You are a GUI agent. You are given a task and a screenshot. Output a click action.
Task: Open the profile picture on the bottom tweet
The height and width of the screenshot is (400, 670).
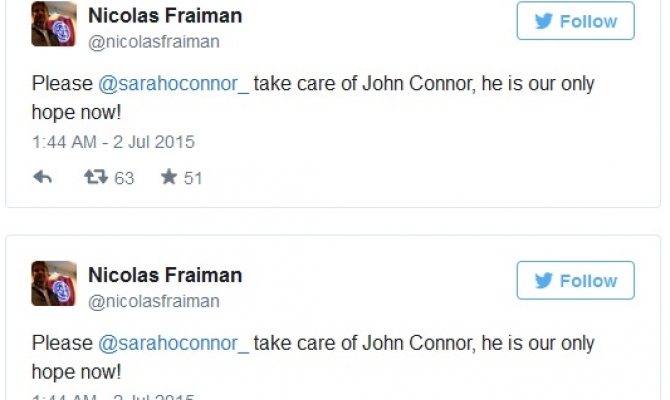(54, 283)
